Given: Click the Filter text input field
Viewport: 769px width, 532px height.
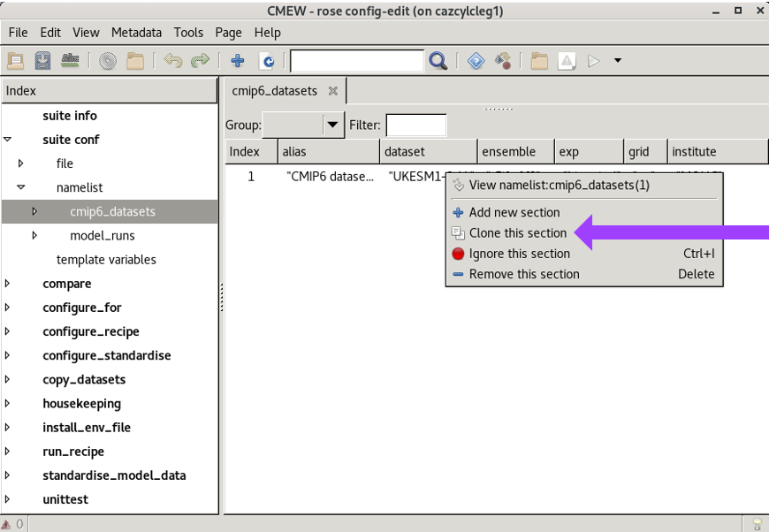Looking at the screenshot, I should pyautogui.click(x=415, y=125).
